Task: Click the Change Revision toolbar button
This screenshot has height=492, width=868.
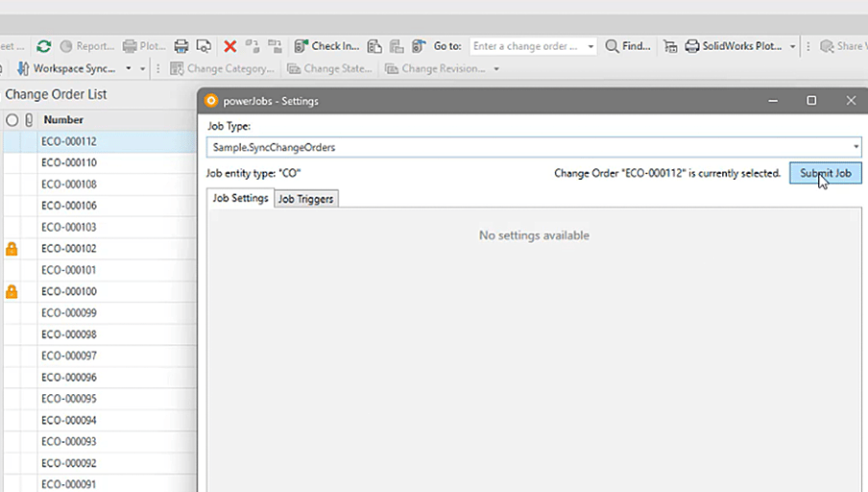Action: click(435, 68)
